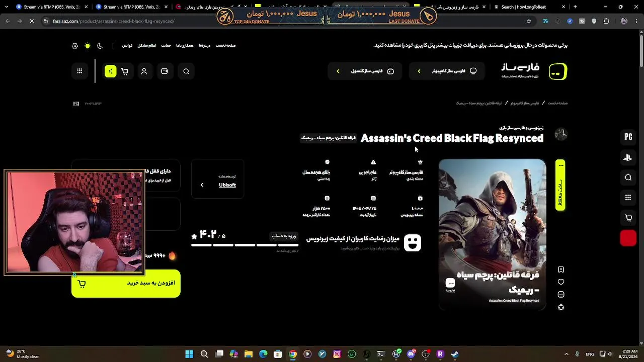The height and width of the screenshot is (362, 644).
Task: Open the header apps grid menu
Action: click(x=79, y=71)
